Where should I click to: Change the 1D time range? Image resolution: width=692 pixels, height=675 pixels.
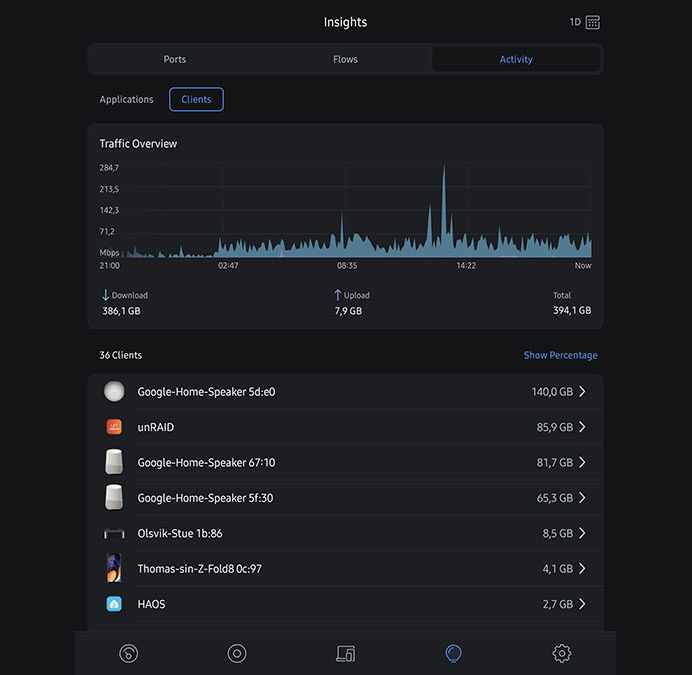point(575,22)
